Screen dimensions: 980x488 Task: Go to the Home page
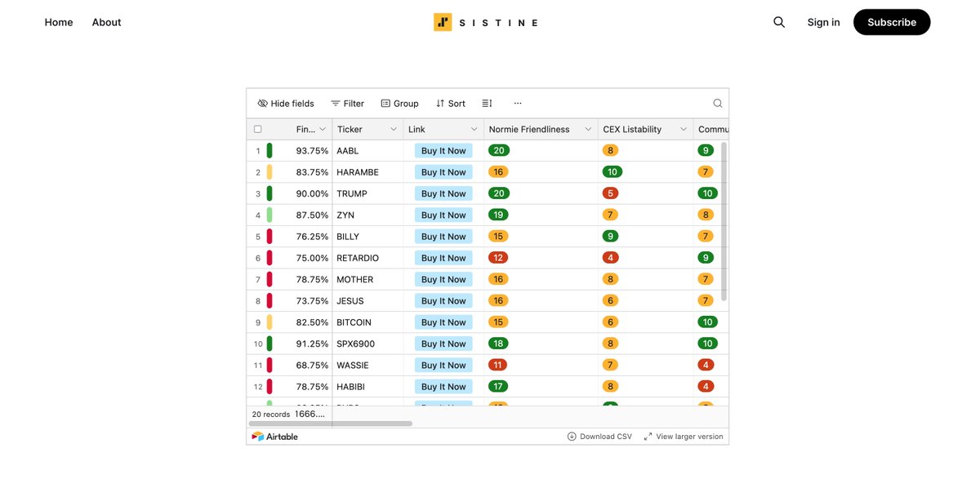pyautogui.click(x=59, y=22)
